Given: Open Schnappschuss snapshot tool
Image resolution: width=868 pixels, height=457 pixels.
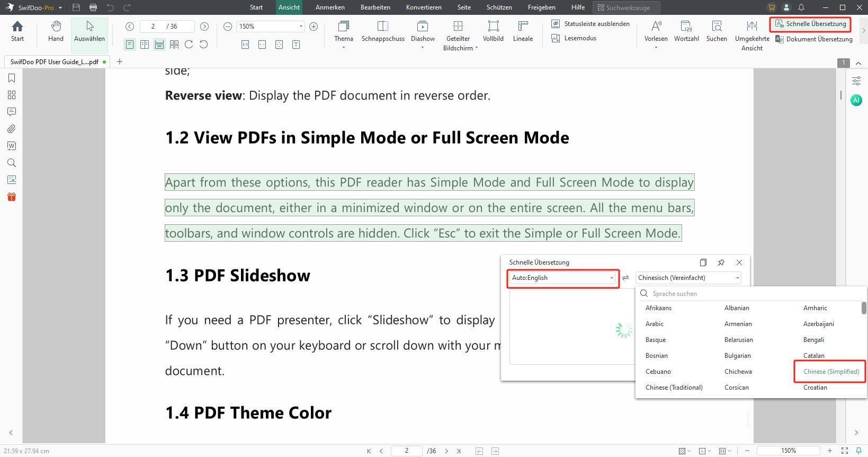Looking at the screenshot, I should pyautogui.click(x=383, y=31).
